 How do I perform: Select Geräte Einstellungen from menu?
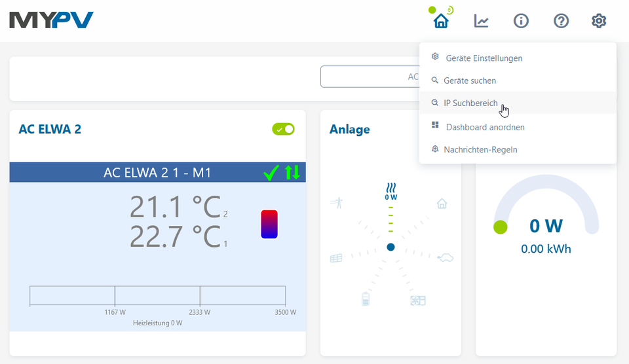pyautogui.click(x=484, y=58)
